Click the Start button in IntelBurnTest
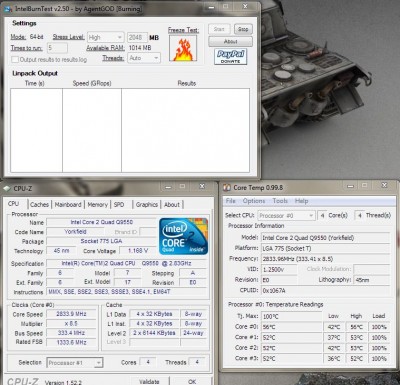This screenshot has width=400, height=385. (x=219, y=29)
